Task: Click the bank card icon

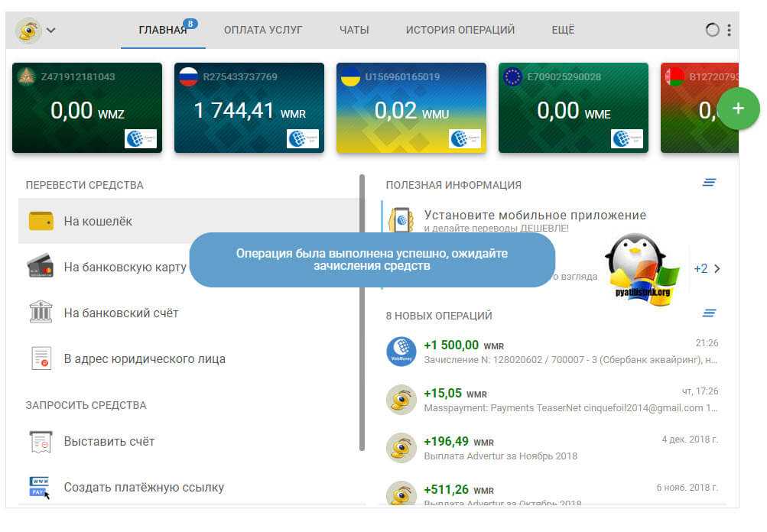Action: point(41,267)
